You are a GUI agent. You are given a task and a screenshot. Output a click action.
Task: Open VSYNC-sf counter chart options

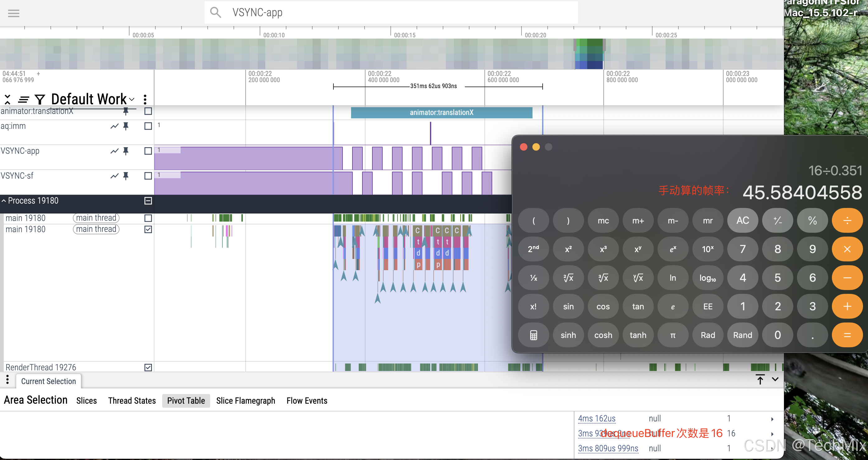115,176
